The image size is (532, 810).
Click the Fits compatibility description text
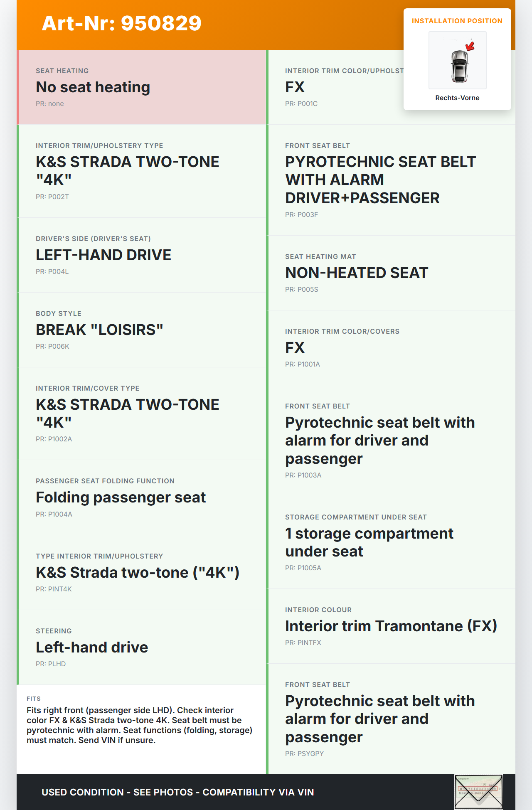[139, 725]
